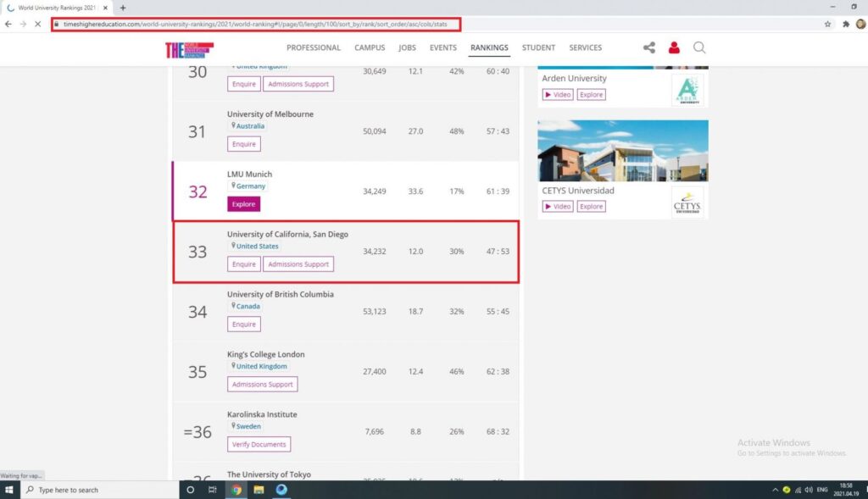Click the Times Higher Education logo
This screenshot has height=499, width=868.
pyautogui.click(x=189, y=49)
